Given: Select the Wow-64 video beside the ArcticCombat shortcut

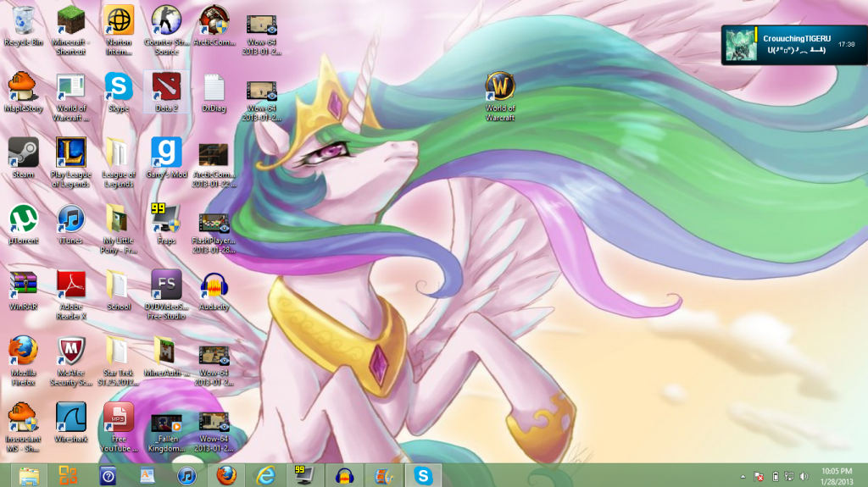Looking at the screenshot, I should [261, 35].
